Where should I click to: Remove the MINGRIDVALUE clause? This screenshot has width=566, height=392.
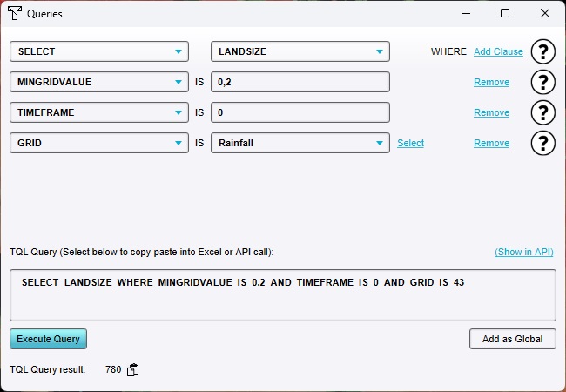point(491,82)
